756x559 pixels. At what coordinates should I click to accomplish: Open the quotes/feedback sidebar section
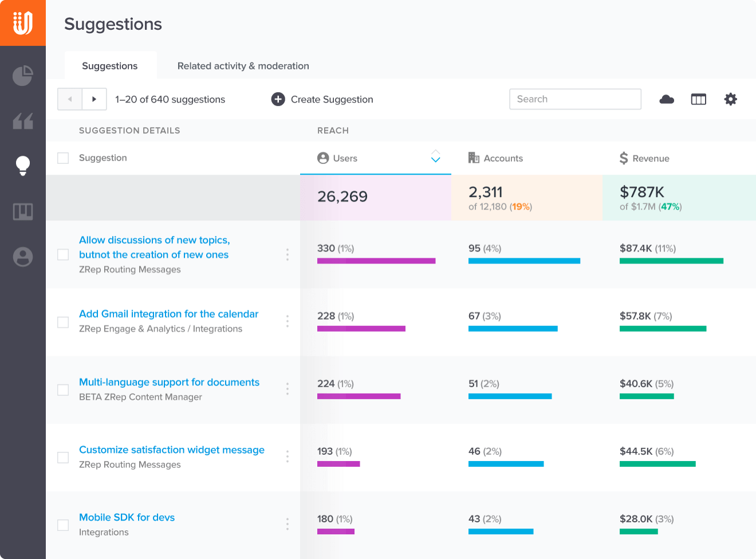(23, 120)
